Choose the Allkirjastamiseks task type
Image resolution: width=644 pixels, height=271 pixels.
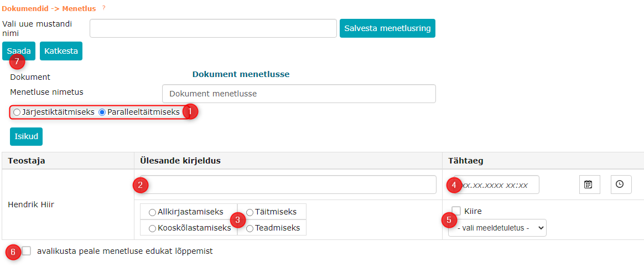point(152,212)
